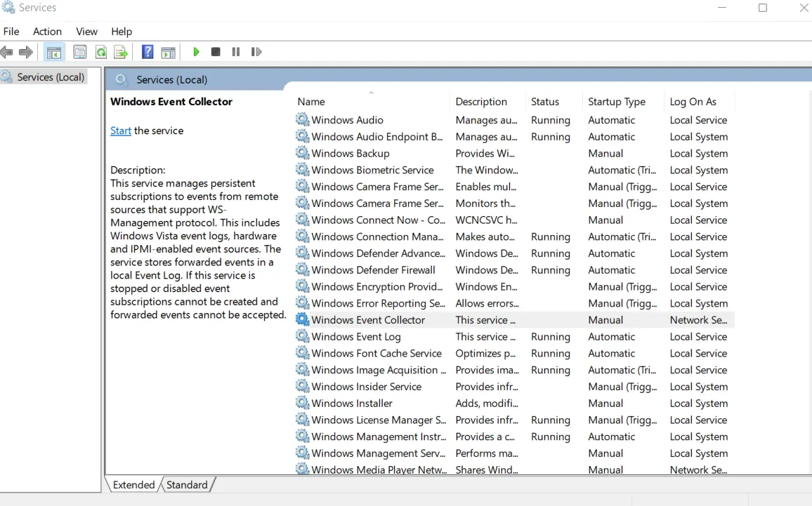812x506 pixels.
Task: Select the Windows Image Acquisition service
Action: [379, 370]
